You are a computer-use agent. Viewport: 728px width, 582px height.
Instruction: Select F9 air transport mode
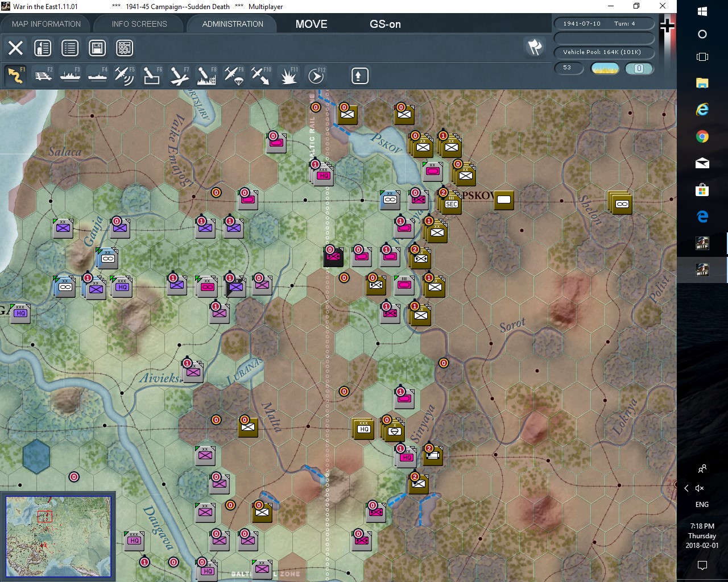pyautogui.click(x=234, y=76)
